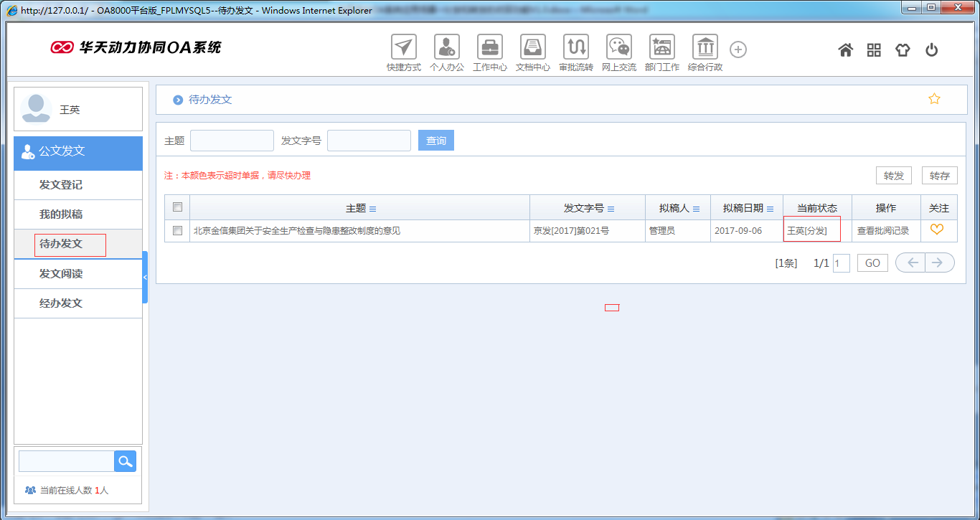Toggle the select-all checkbox in table header
Screen dimensions: 980x520
pos(176,207)
